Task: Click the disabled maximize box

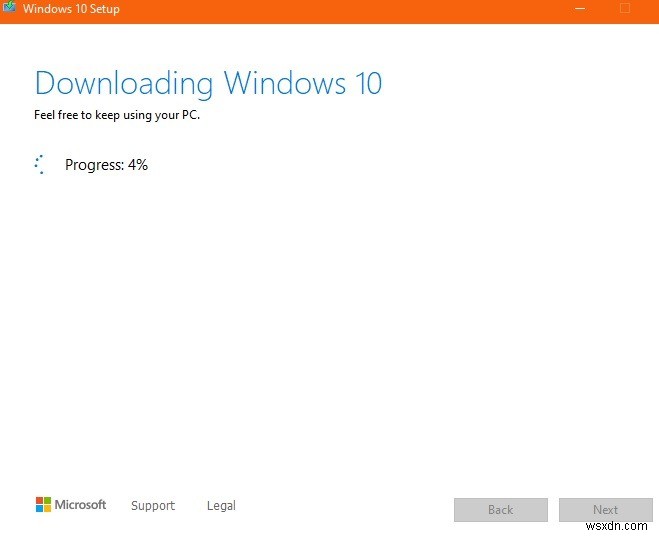Action: (x=625, y=8)
